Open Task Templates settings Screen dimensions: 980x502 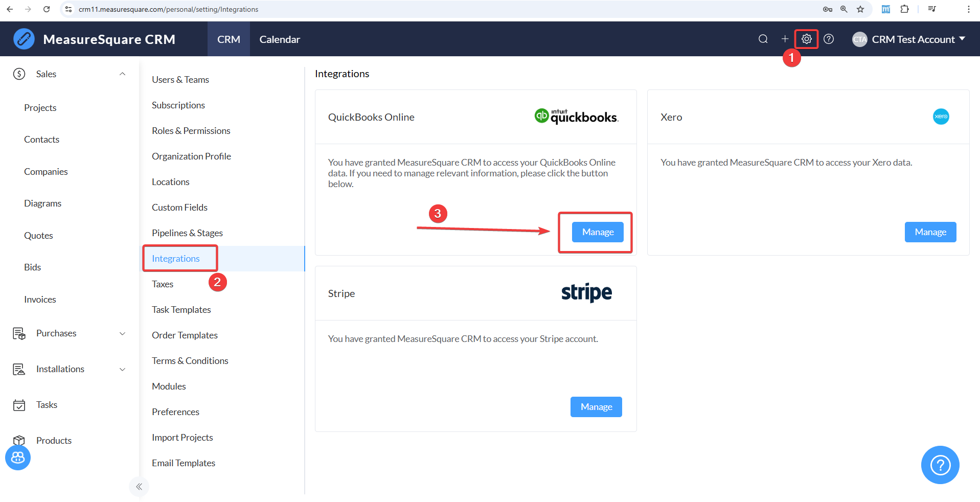[181, 310]
